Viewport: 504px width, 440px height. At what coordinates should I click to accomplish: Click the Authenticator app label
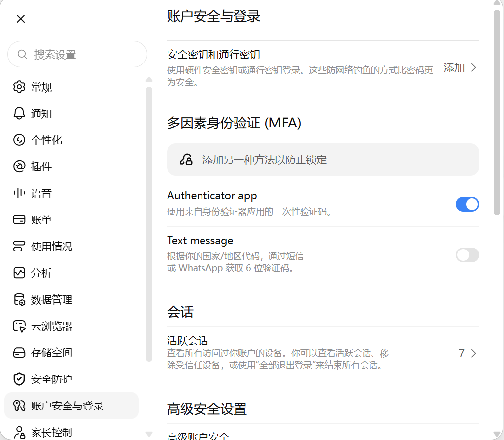point(212,195)
